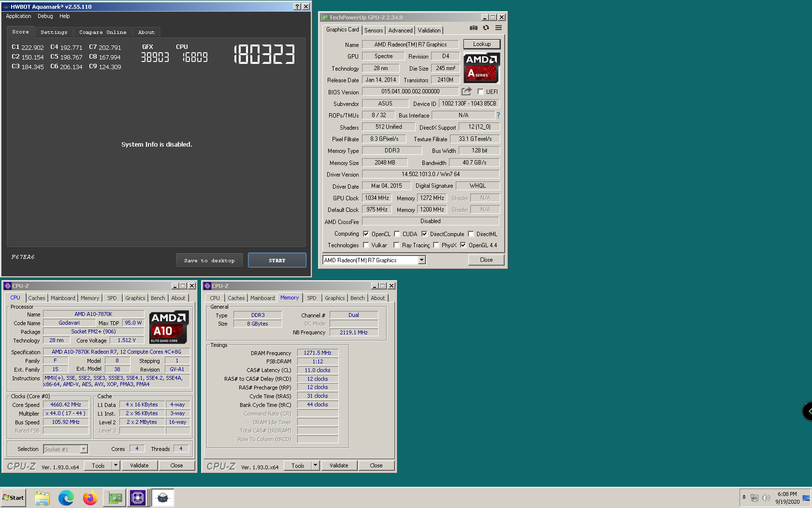Click the Close button in GPU-Z
The width and height of the screenshot is (812, 508).
point(486,260)
